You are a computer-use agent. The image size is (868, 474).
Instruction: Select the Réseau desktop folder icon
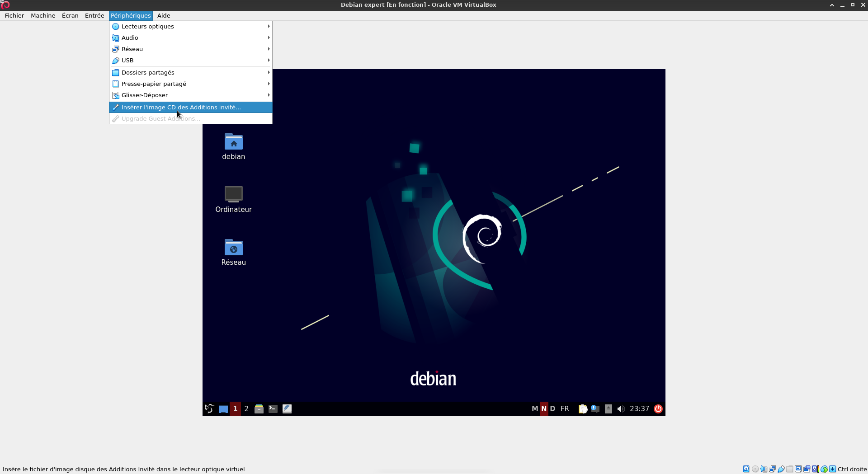coord(234,252)
